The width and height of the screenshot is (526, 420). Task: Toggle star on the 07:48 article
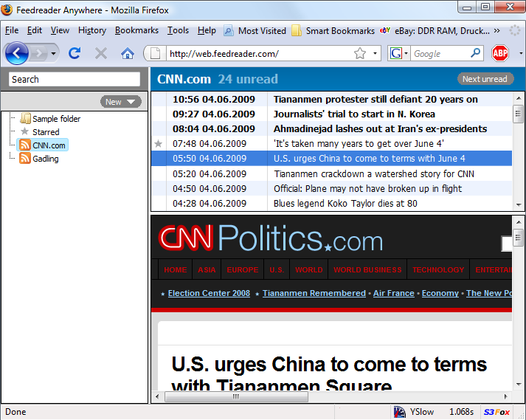158,144
